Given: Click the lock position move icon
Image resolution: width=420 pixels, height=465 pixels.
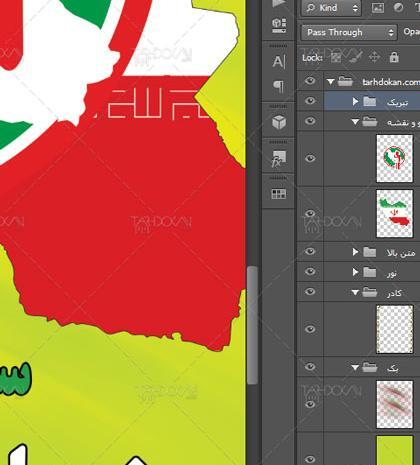Looking at the screenshot, I should click(x=374, y=57).
